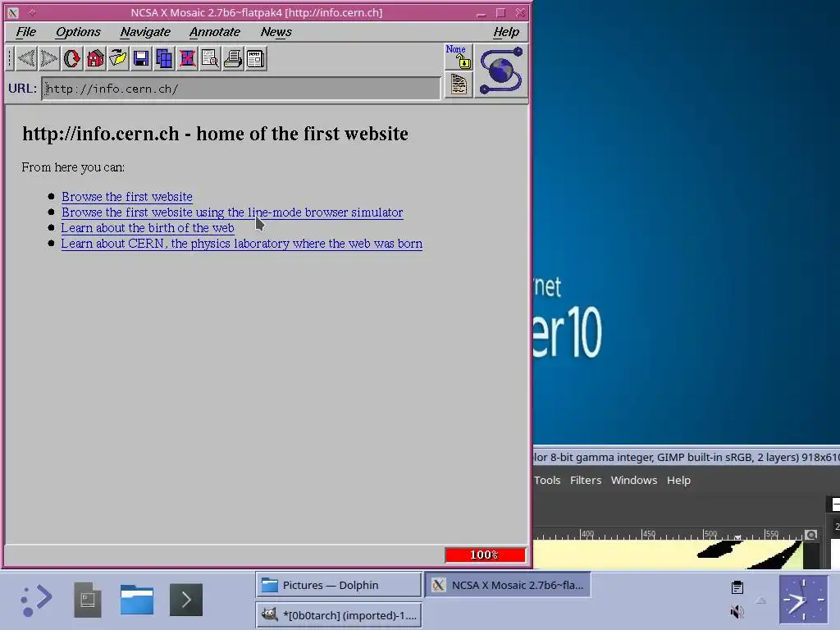Click inside the URL text field
Screen dimensions: 840x630
click(241, 89)
